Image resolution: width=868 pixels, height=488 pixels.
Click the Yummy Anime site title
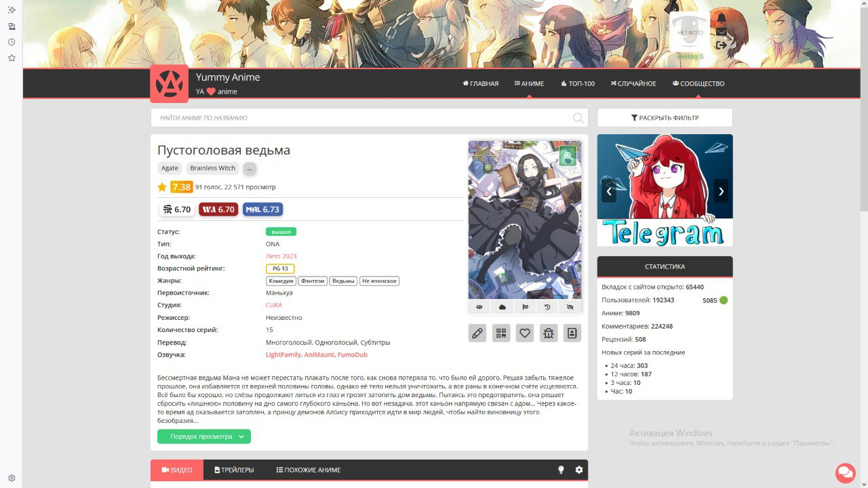pyautogui.click(x=228, y=77)
